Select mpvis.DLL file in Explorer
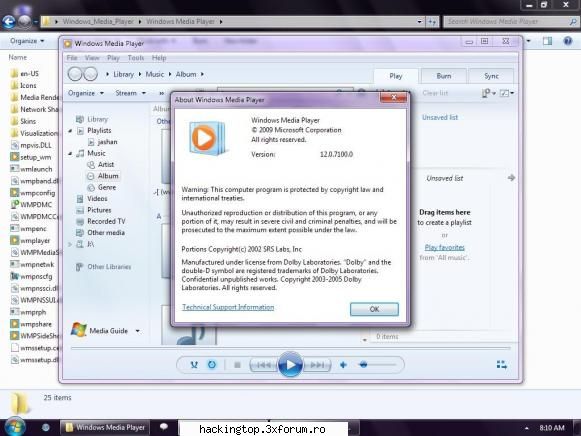The width and height of the screenshot is (581, 436). point(36,145)
